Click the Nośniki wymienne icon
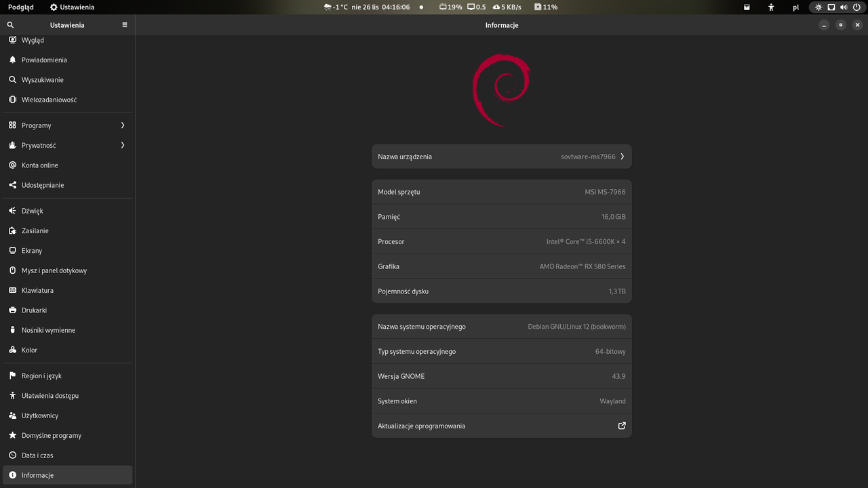The image size is (868, 488). click(12, 330)
